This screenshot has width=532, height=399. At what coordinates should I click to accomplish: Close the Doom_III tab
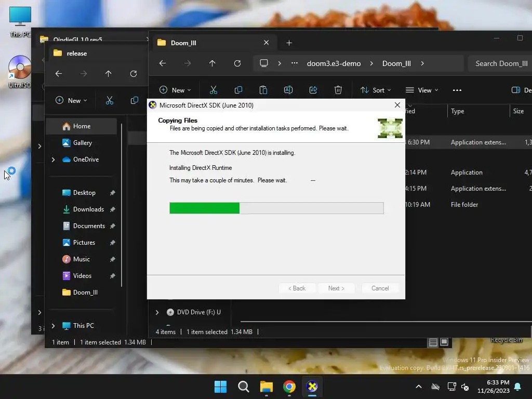pos(266,43)
